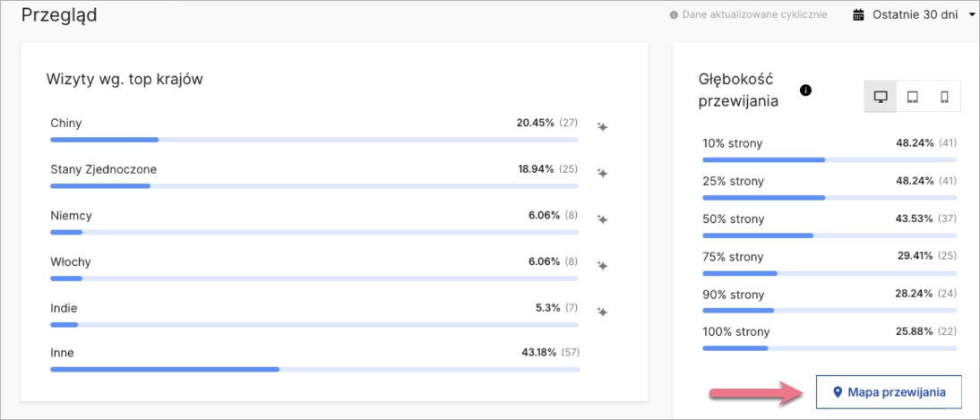Switch scroll depth to mobile view

click(x=944, y=97)
